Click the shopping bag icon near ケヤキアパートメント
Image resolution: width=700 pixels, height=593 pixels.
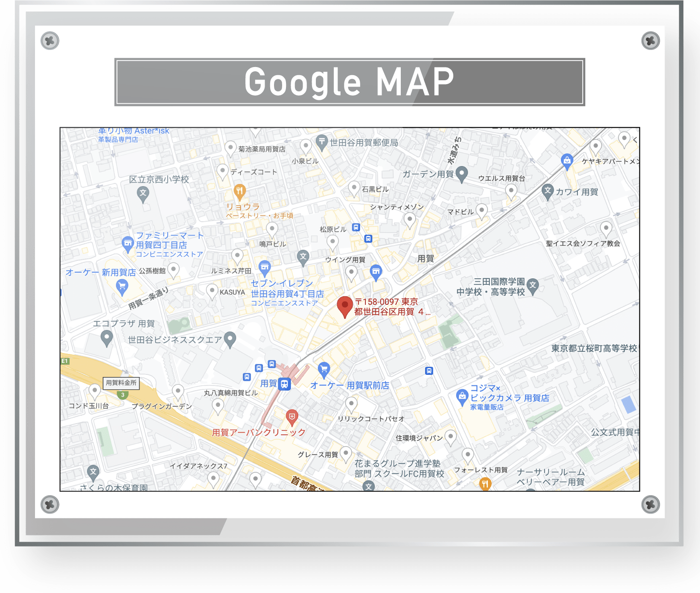coord(567,162)
